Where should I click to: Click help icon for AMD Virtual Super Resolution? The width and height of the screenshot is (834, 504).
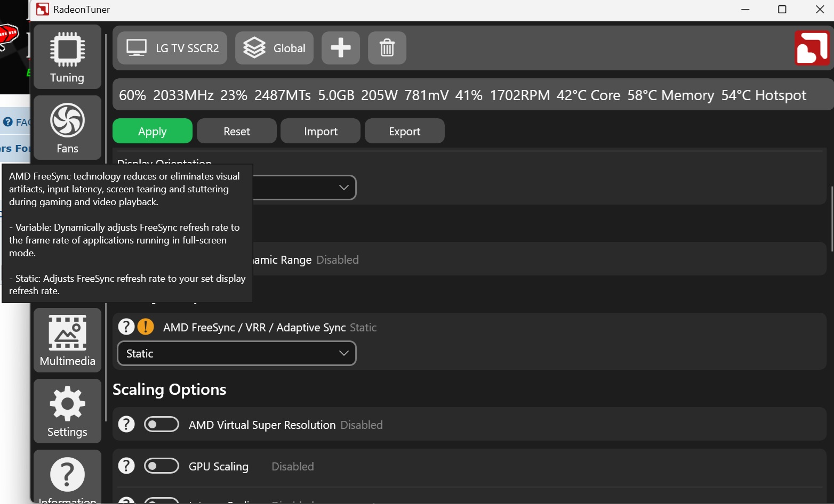click(x=126, y=424)
